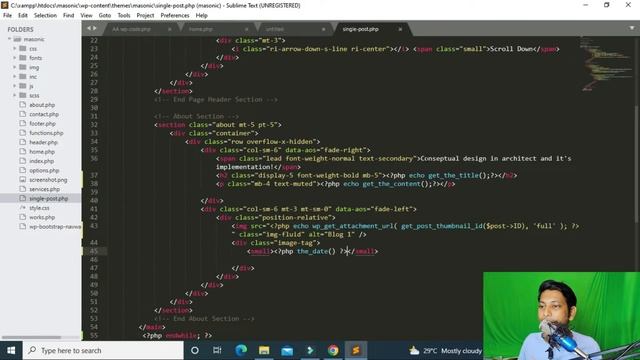The image size is (640, 360).
Task: Open services.php in the sidebar
Action: [x=44, y=189]
